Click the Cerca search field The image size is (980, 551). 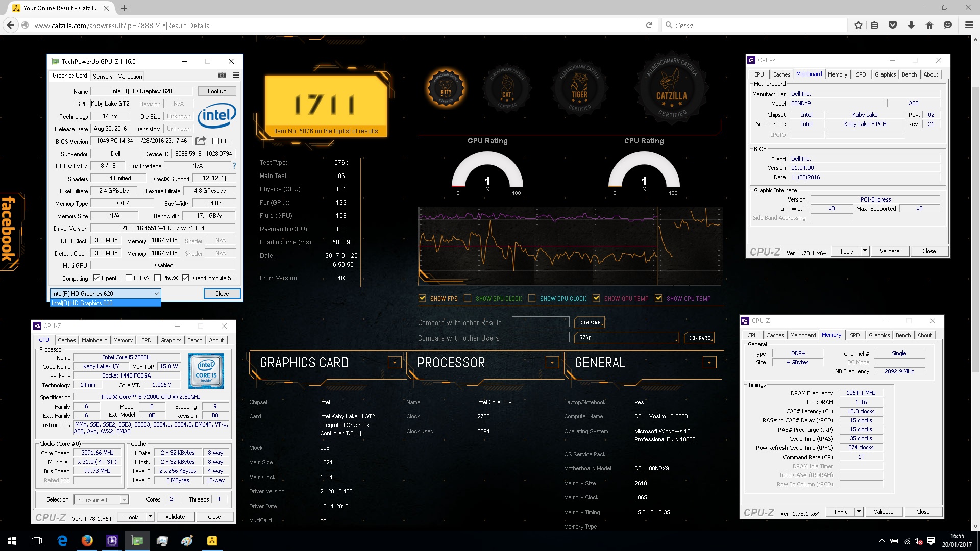754,26
